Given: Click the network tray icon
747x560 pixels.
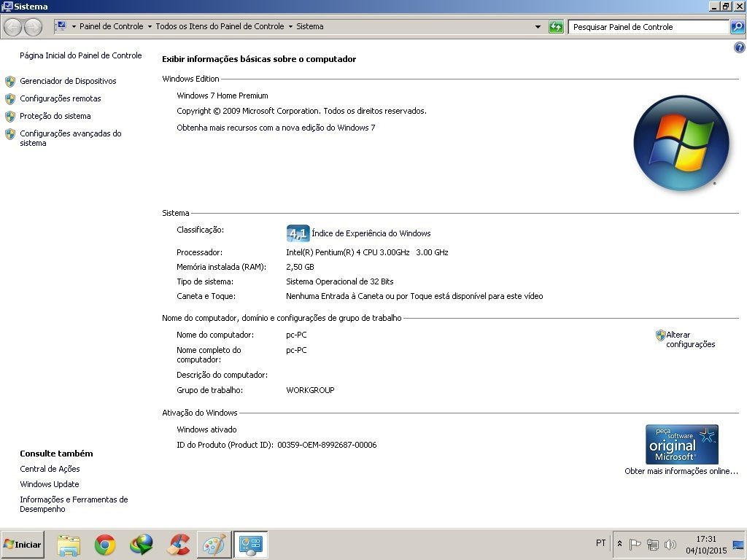Looking at the screenshot, I should (653, 544).
